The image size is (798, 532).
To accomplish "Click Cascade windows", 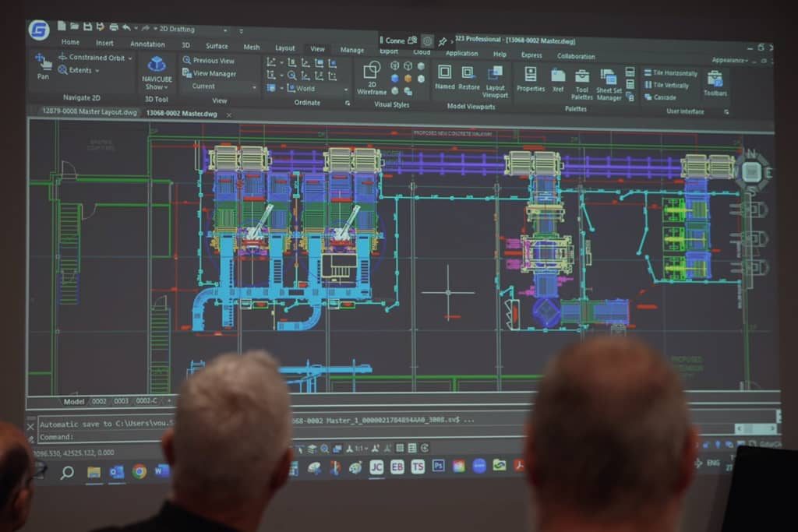I will pyautogui.click(x=660, y=97).
